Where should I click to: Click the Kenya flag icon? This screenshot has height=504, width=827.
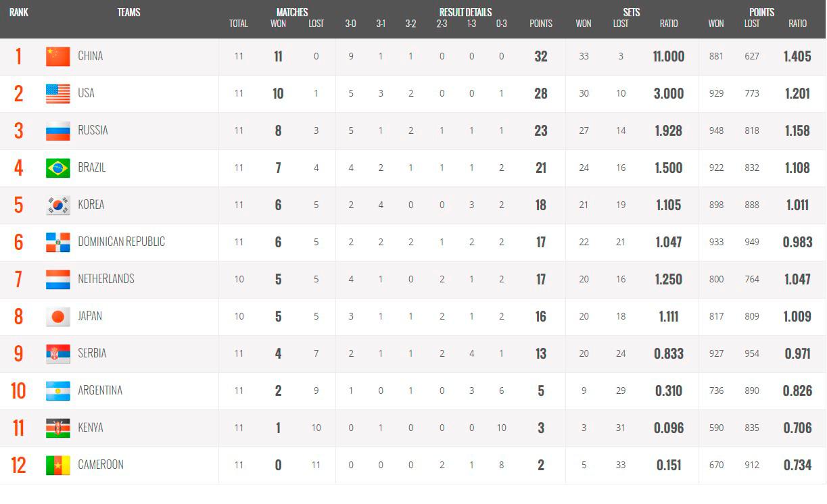[x=58, y=428]
